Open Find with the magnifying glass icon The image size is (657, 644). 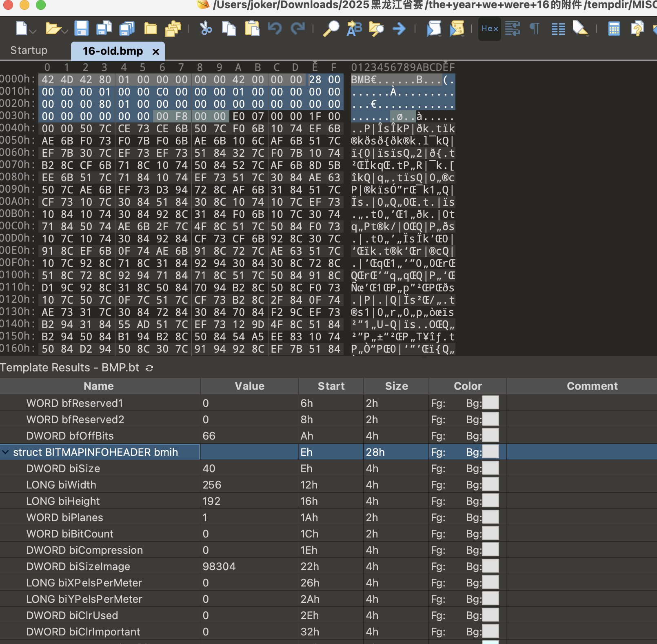331,29
